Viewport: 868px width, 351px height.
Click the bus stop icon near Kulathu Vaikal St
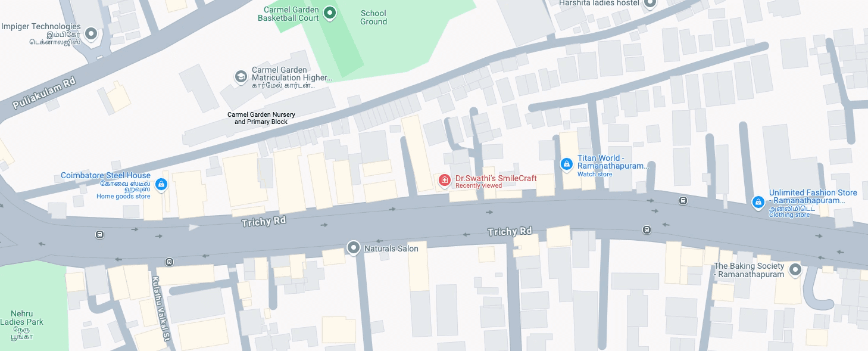(170, 262)
